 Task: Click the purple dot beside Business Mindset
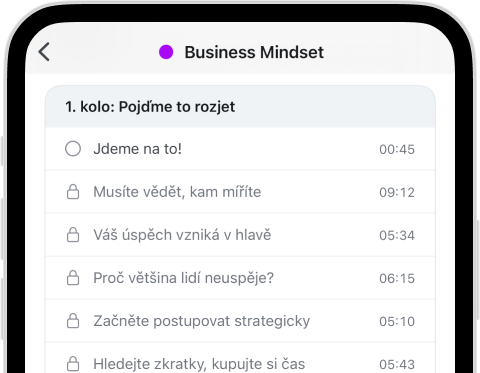click(166, 52)
